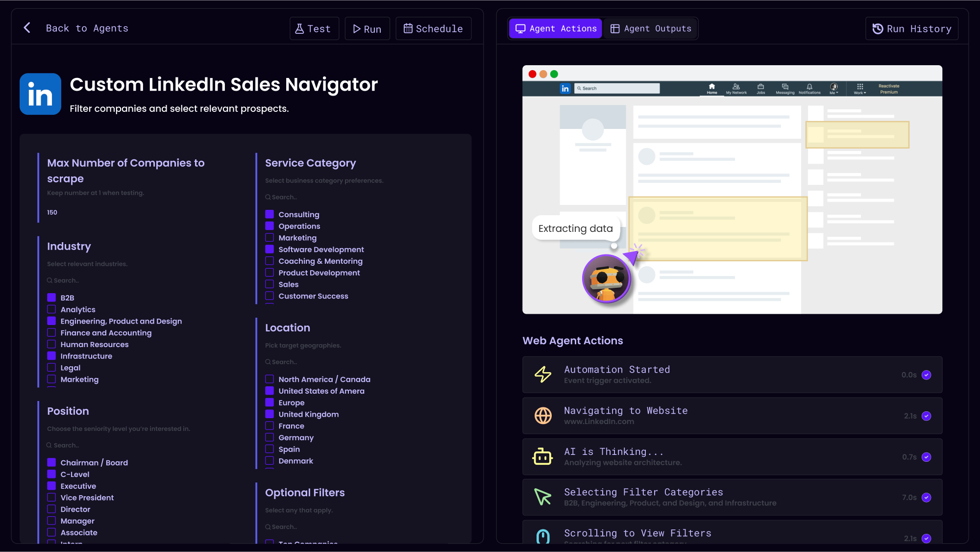Click the checkmark for Selecting Filter Categories
Image resolution: width=980 pixels, height=552 pixels.
point(926,498)
